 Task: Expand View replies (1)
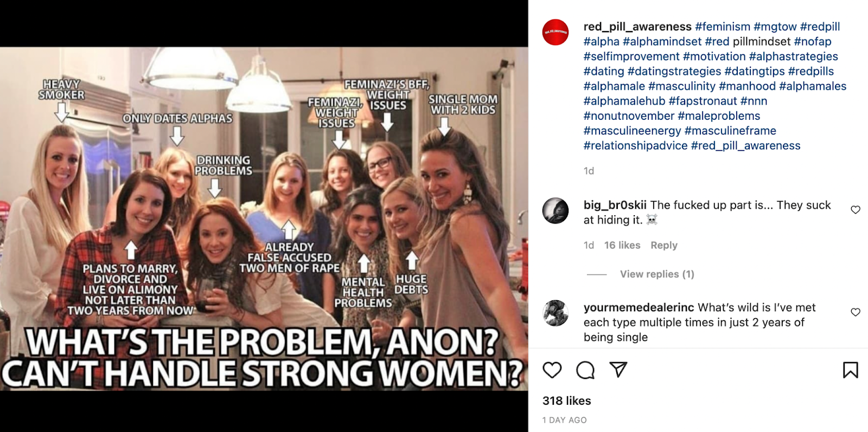[x=657, y=274]
